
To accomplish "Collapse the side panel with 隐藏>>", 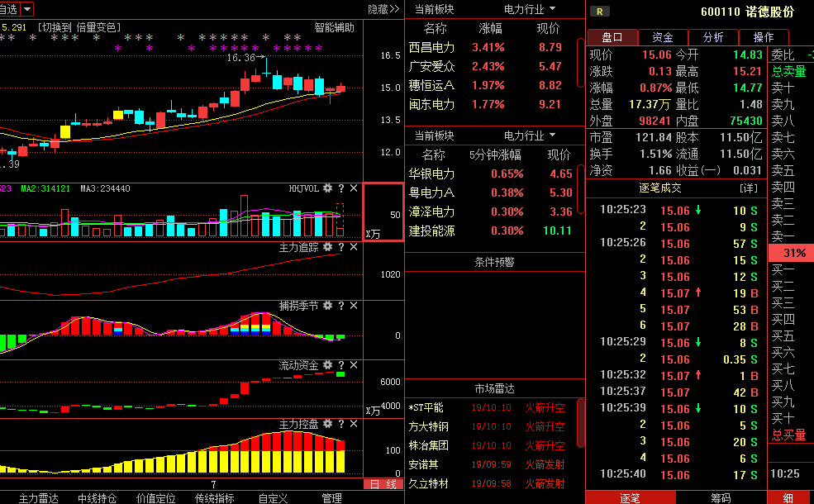I will point(383,9).
